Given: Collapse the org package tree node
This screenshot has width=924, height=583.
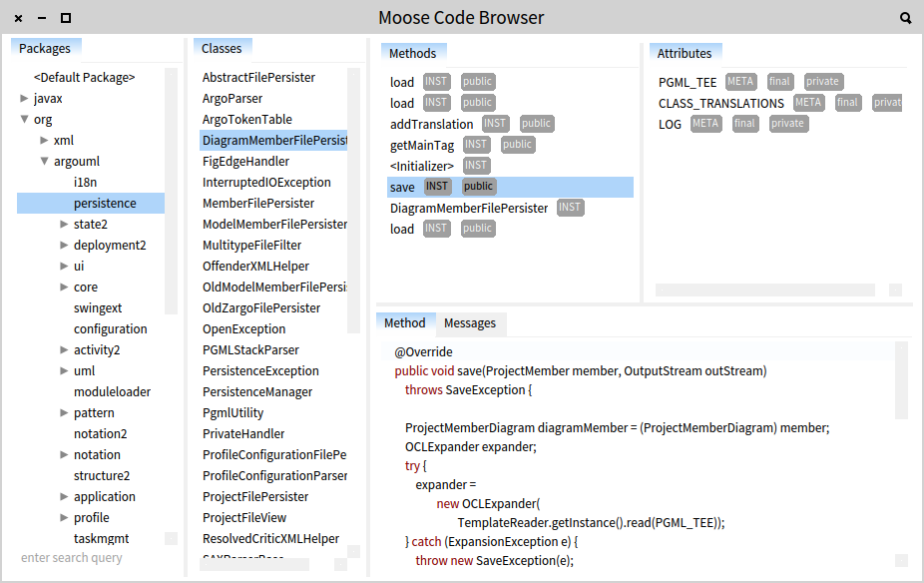Looking at the screenshot, I should (x=25, y=120).
